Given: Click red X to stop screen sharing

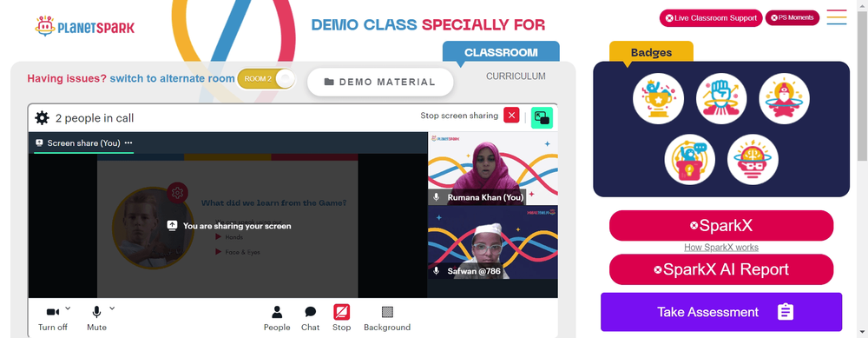Looking at the screenshot, I should click(511, 116).
